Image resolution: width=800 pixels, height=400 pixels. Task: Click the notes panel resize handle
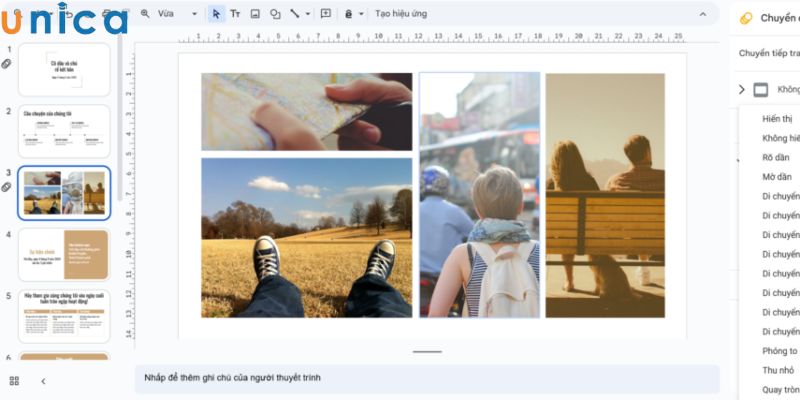tap(428, 352)
